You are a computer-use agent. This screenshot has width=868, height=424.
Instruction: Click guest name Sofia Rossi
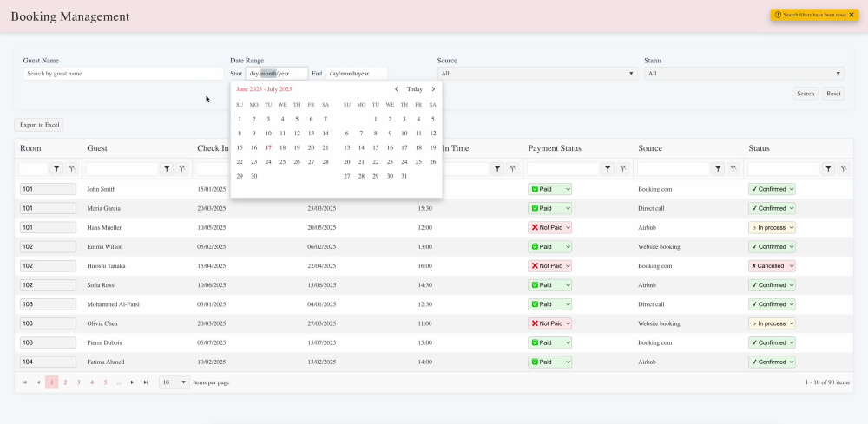[x=103, y=285]
